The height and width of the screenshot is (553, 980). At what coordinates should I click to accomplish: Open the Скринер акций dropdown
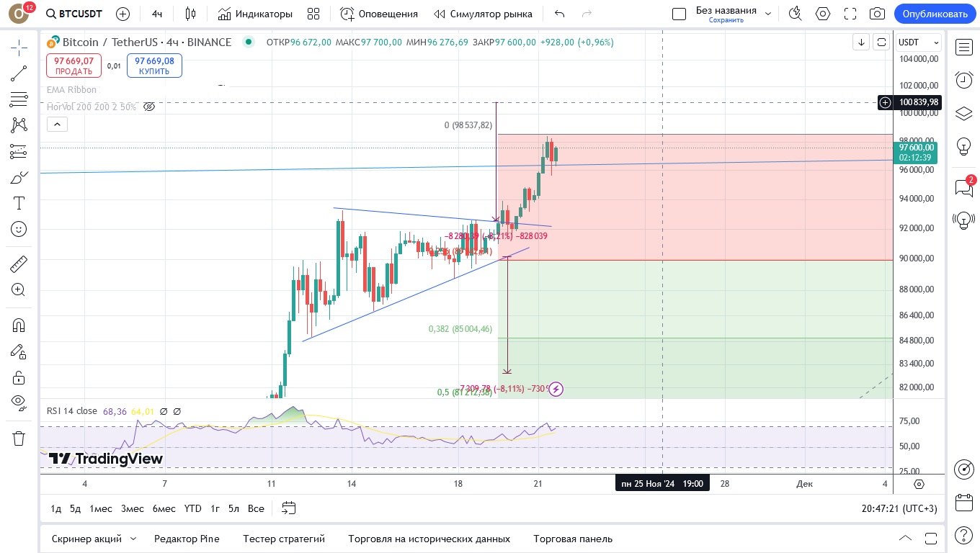click(94, 539)
